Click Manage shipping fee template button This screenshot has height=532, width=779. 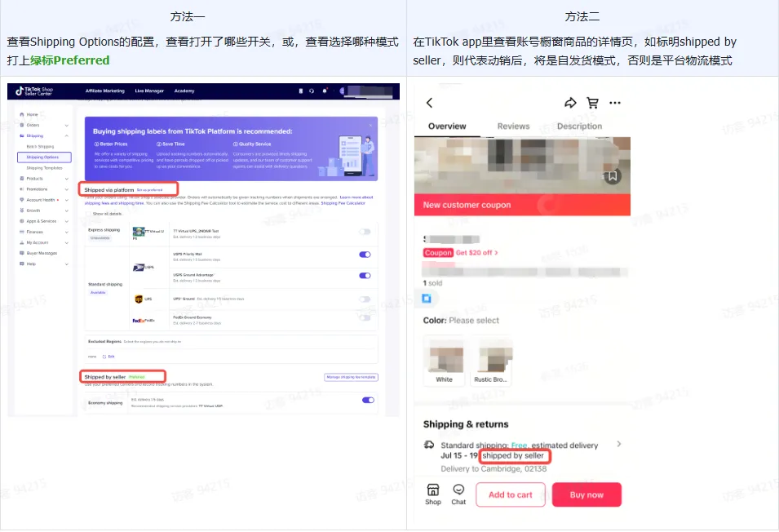[352, 378]
